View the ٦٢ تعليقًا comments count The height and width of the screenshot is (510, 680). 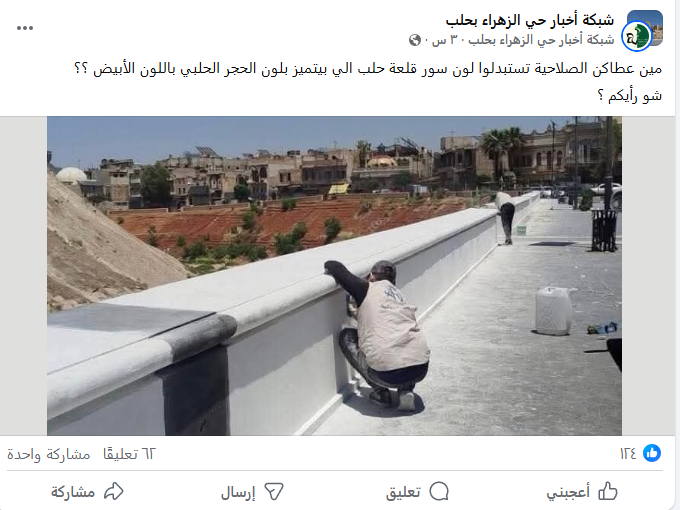point(129,454)
